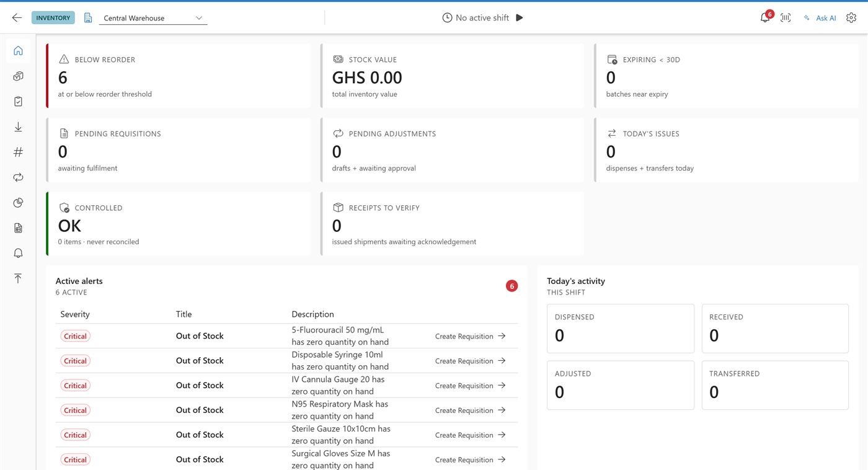Create Requisition for N95 Respiratory Mask
The height and width of the screenshot is (470, 868).
[471, 410]
